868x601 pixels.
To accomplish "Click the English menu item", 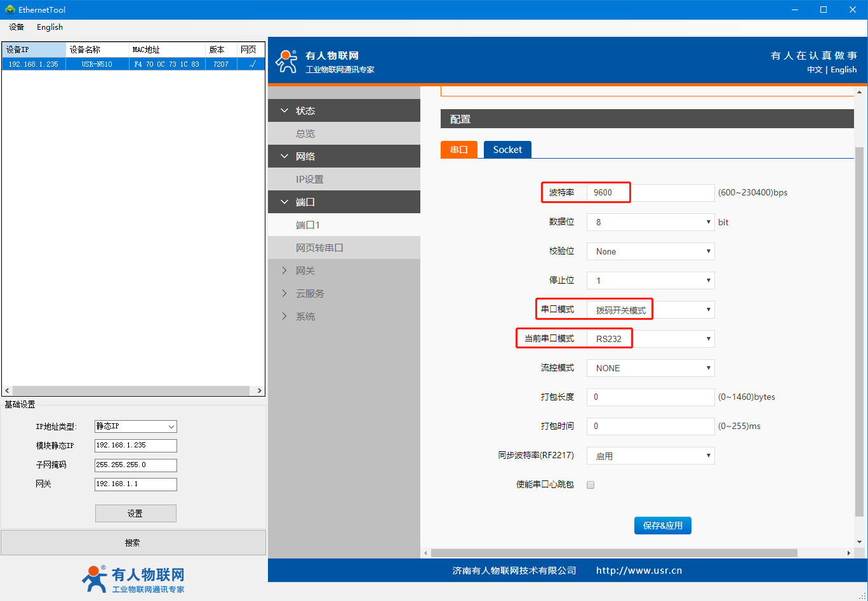I will (x=50, y=27).
